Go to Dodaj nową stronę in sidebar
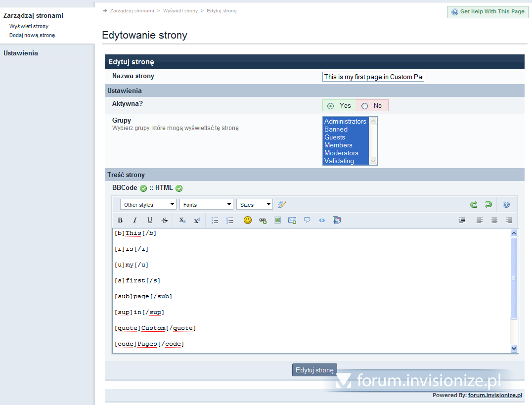The width and height of the screenshot is (532, 405). coord(32,35)
